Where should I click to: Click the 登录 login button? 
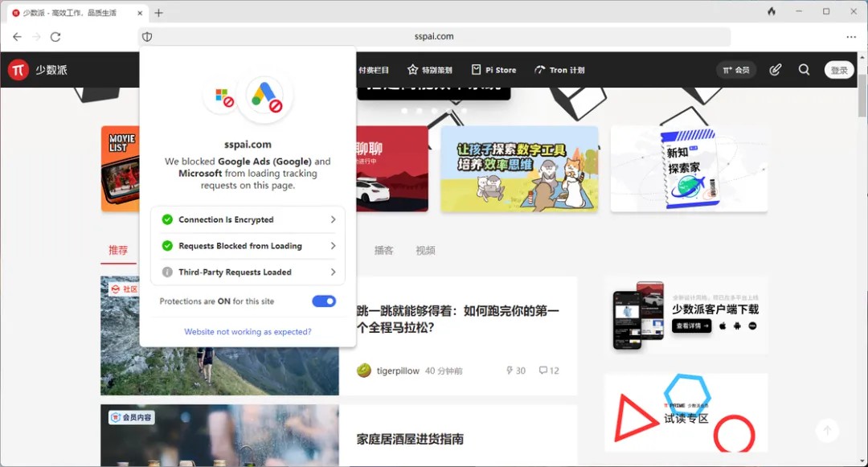839,70
